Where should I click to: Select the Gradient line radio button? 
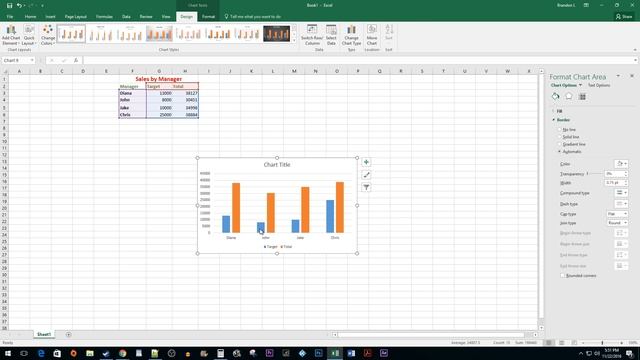tap(560, 144)
